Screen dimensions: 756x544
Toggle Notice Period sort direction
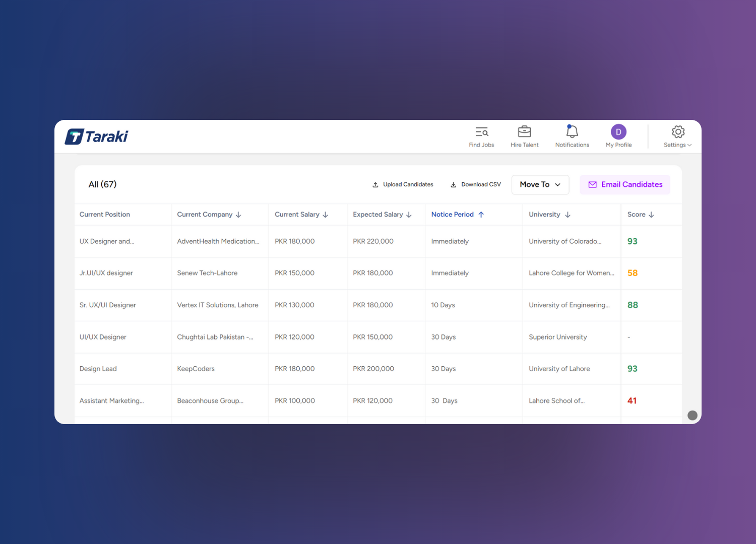pos(481,215)
